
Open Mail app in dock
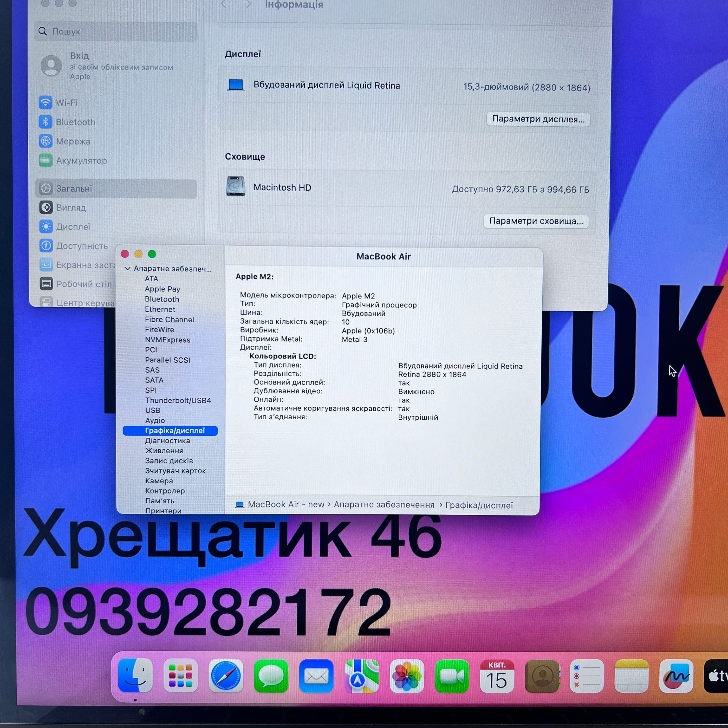tap(316, 676)
